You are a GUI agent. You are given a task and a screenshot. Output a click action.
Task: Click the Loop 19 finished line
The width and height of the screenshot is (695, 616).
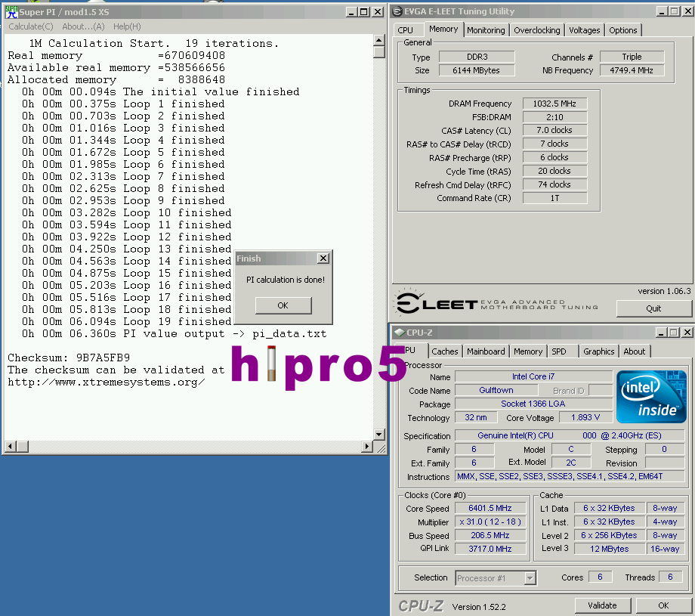(127, 321)
